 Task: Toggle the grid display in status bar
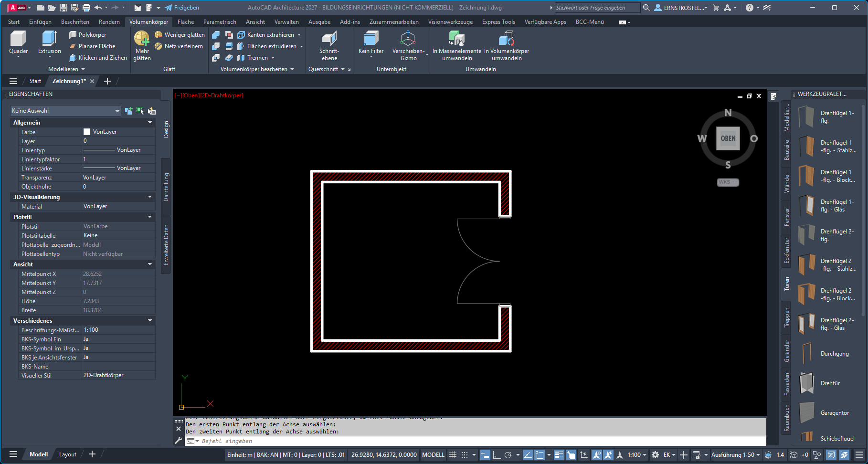click(x=453, y=455)
